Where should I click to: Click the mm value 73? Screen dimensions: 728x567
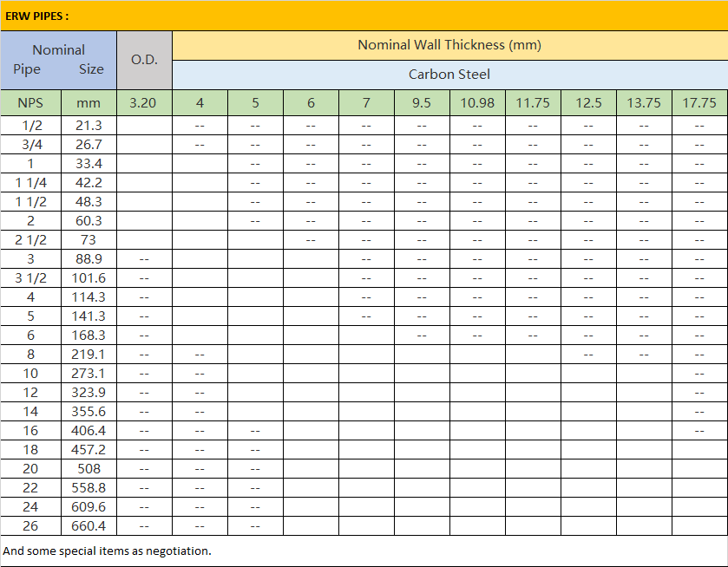pyautogui.click(x=89, y=239)
